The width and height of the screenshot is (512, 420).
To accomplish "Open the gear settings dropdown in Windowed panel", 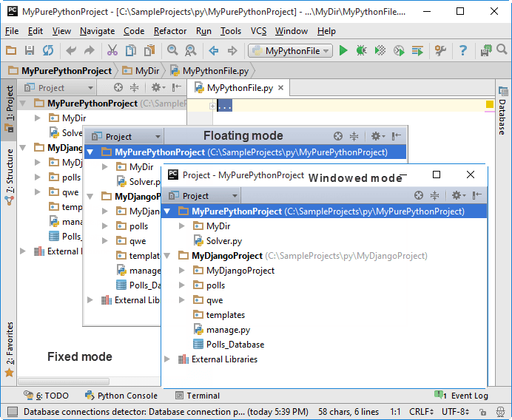I will (x=458, y=195).
